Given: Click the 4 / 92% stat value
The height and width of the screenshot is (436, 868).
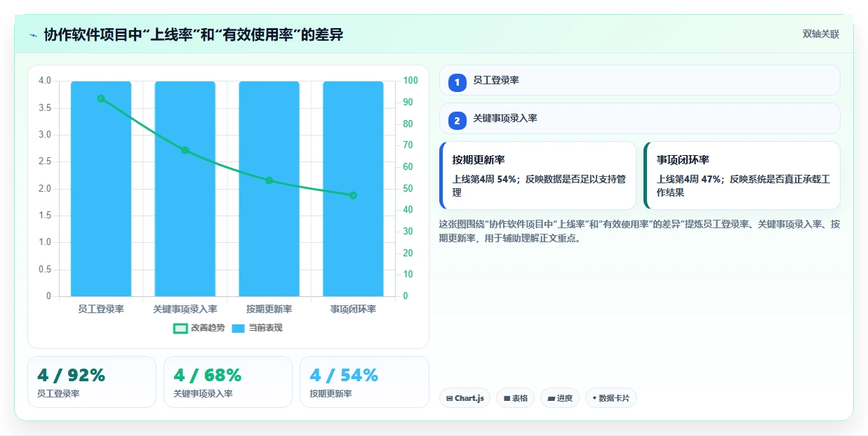Looking at the screenshot, I should 72,376.
